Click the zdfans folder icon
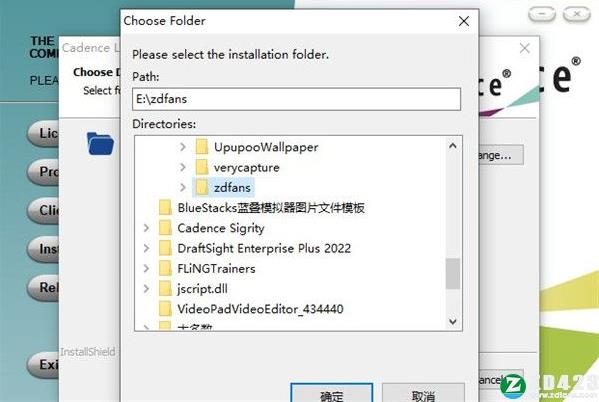This screenshot has width=599, height=402. pyautogui.click(x=202, y=187)
